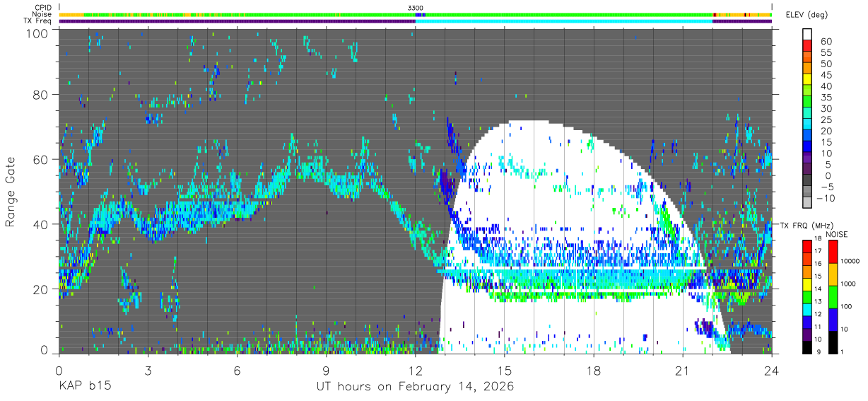The image size is (868, 401).
Task: Click the TX Freq row label
Action: (x=38, y=21)
